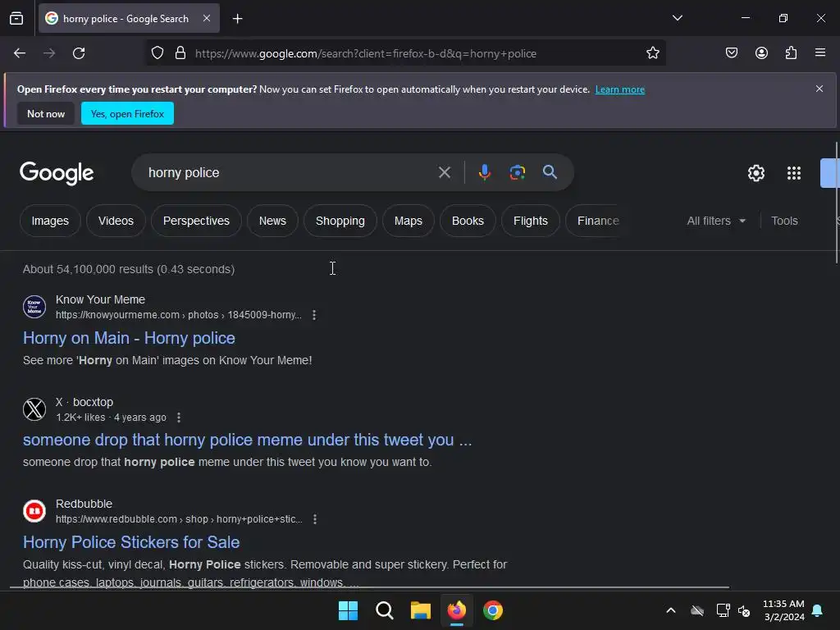Screen dimensions: 840x630
Task: Open the search Tools button
Action: 784,221
